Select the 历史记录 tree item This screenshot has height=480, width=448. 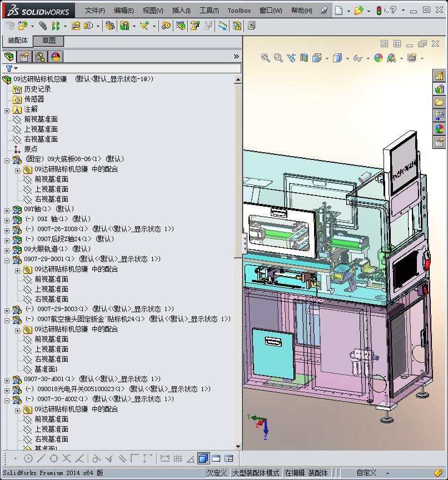pos(37,89)
